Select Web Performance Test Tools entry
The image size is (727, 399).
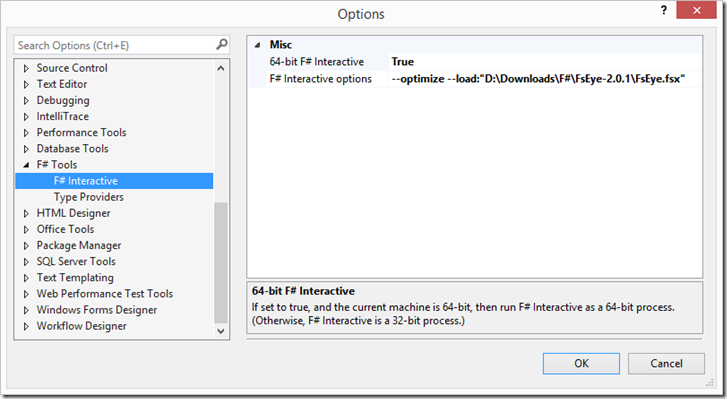(105, 294)
